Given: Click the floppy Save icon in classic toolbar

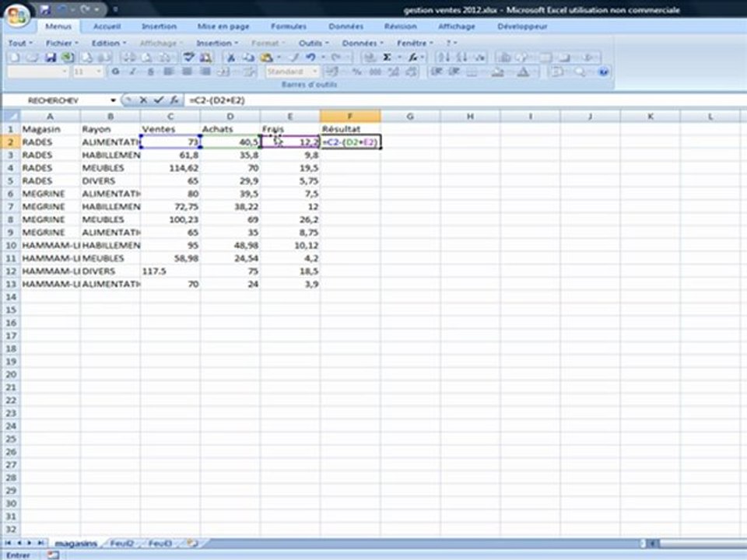Looking at the screenshot, I should pyautogui.click(x=51, y=58).
